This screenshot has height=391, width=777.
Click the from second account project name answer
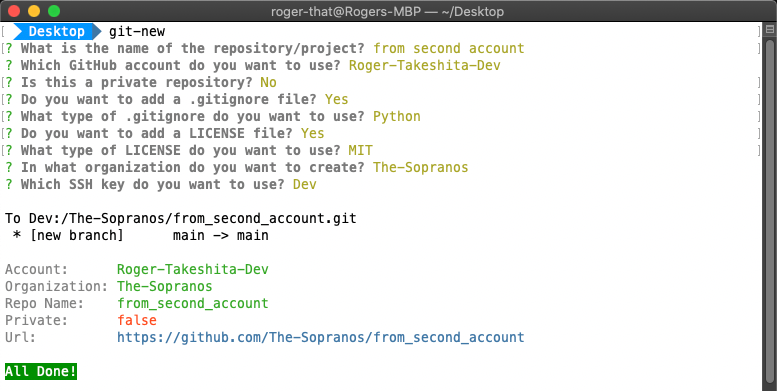[x=449, y=49]
